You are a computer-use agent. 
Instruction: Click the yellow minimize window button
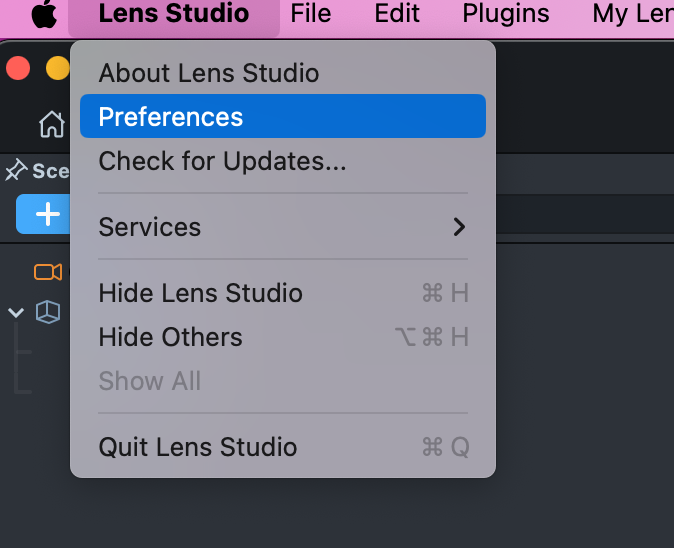(x=58, y=68)
